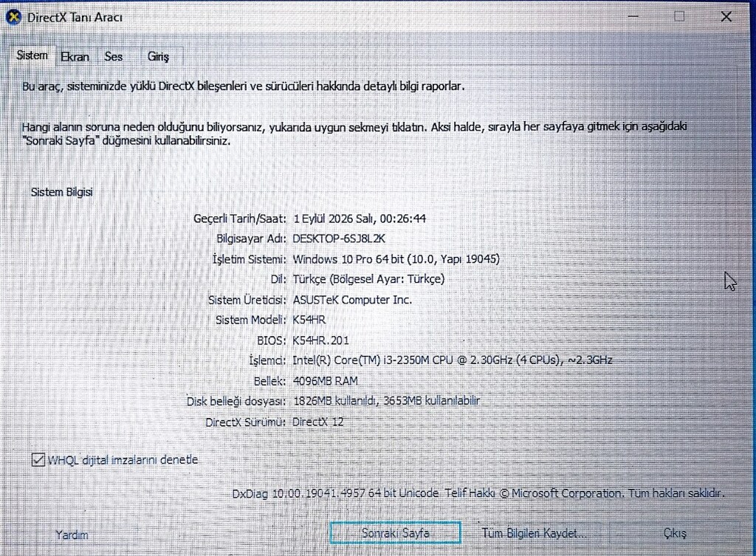Switch to the Giriş tab

pos(158,57)
